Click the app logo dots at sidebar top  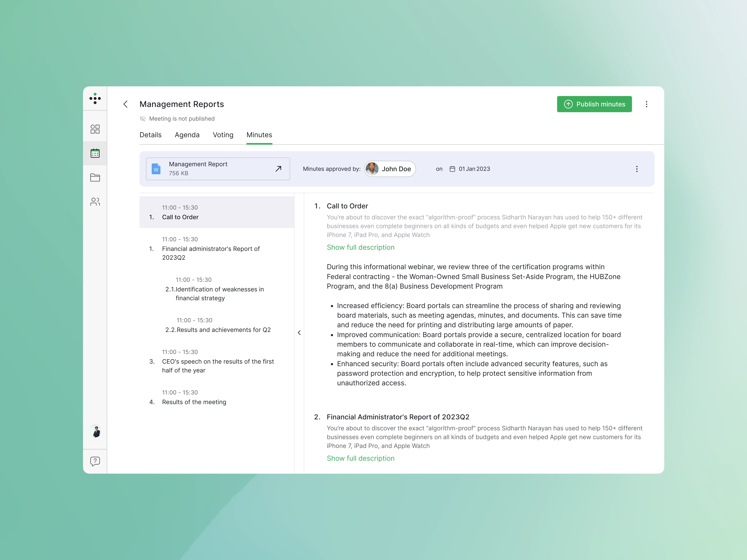point(95,99)
